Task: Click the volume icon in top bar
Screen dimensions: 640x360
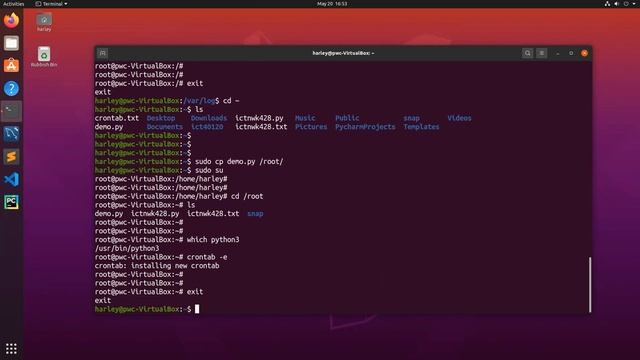Action: pos(616,4)
